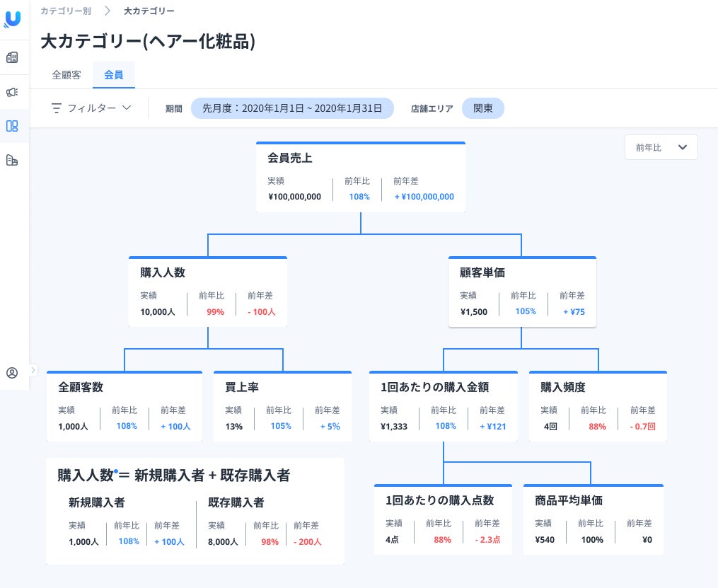
Task: Open the megaphone announcements icon in sidebar
Action: (13, 92)
